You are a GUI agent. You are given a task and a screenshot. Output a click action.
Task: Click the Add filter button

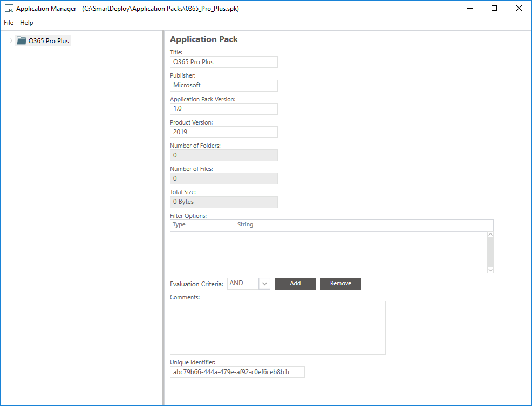coord(295,284)
